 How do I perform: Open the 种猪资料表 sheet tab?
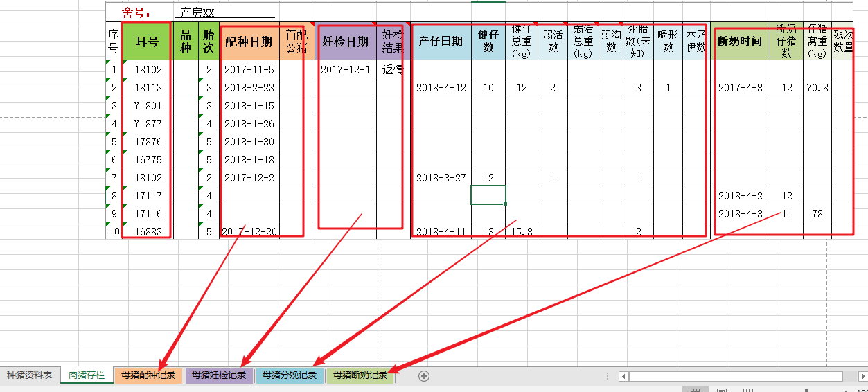29,375
